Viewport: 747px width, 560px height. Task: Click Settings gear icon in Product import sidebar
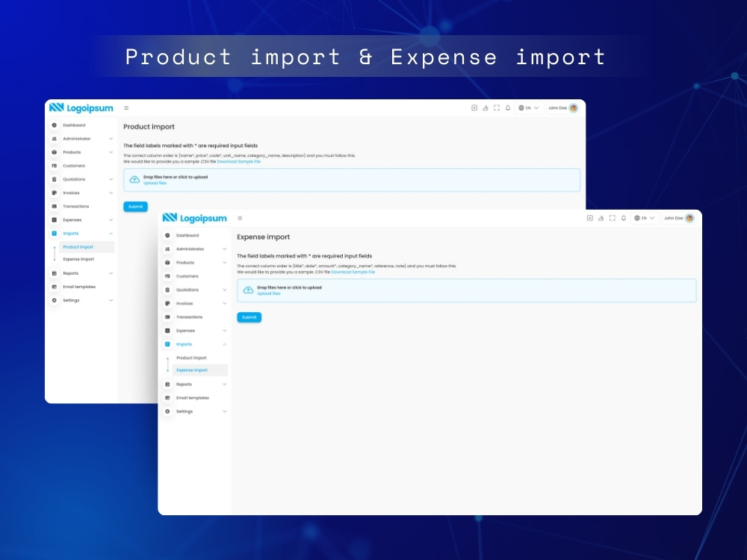(54, 300)
